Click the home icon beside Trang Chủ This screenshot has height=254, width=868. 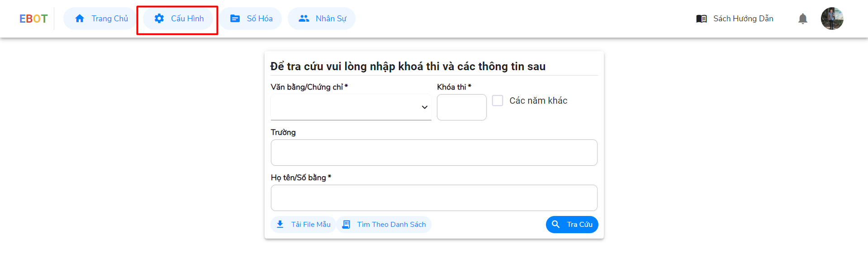80,19
